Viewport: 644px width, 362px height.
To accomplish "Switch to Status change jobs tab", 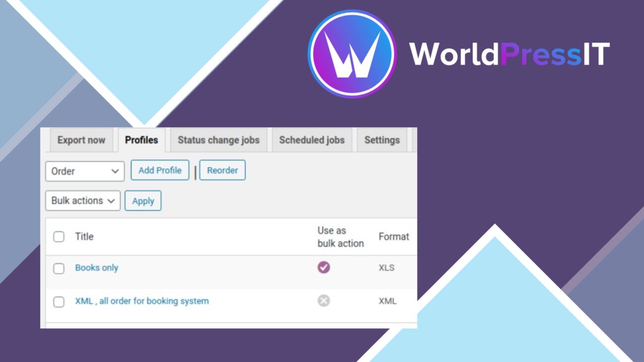I will coord(218,140).
